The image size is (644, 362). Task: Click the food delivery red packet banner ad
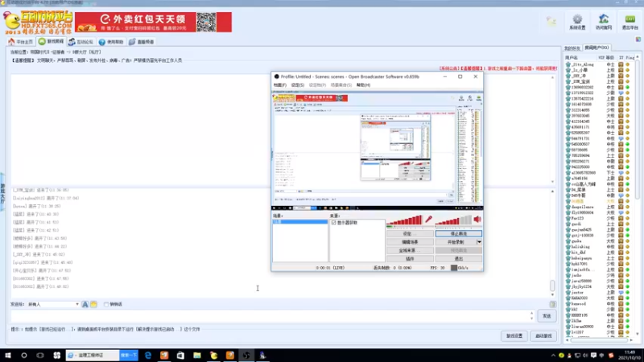[153, 23]
